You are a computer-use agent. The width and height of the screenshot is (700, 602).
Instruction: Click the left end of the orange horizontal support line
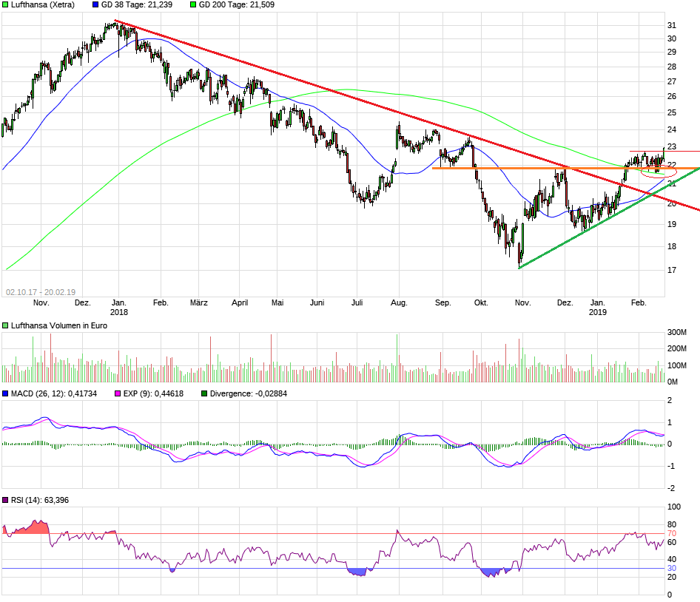point(434,168)
